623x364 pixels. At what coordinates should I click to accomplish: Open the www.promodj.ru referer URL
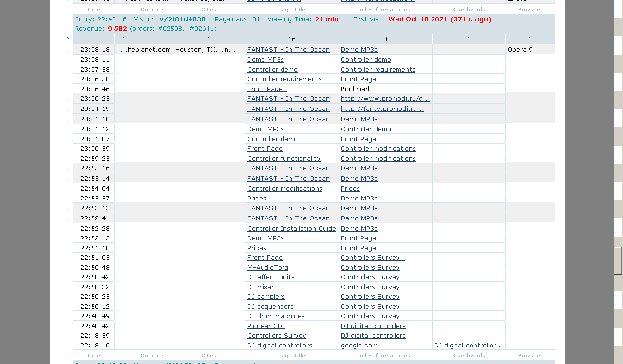pos(385,99)
